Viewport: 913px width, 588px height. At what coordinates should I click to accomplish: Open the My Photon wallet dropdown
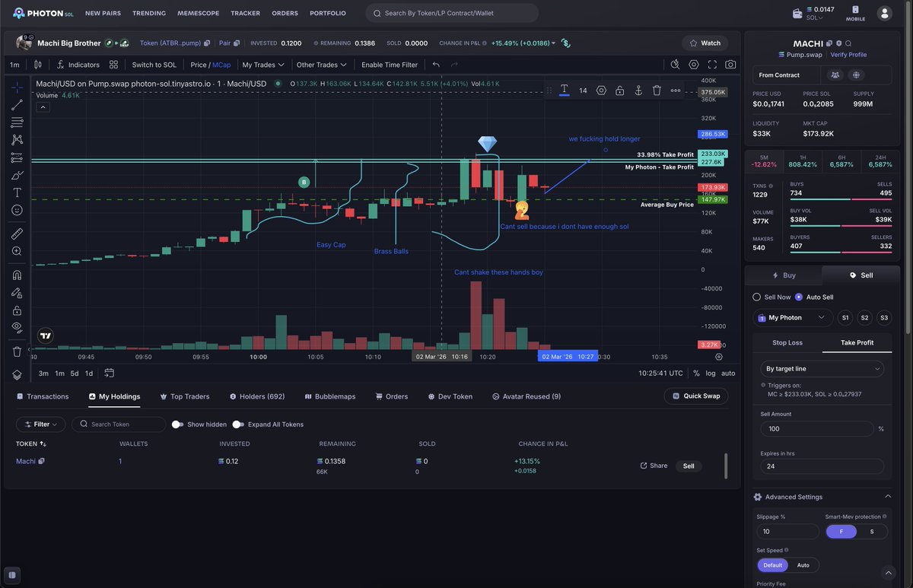pyautogui.click(x=791, y=317)
